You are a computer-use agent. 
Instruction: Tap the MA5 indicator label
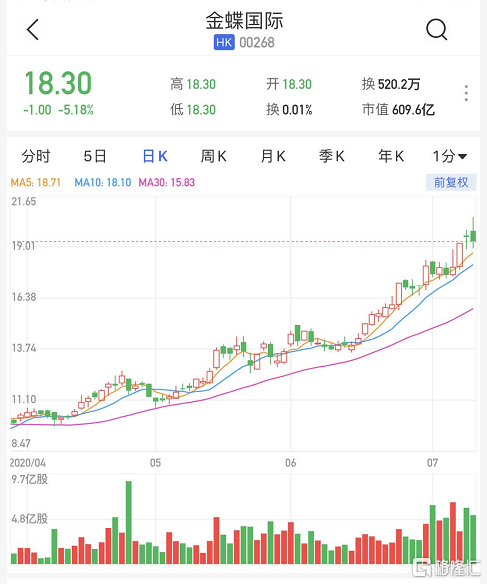pos(35,182)
